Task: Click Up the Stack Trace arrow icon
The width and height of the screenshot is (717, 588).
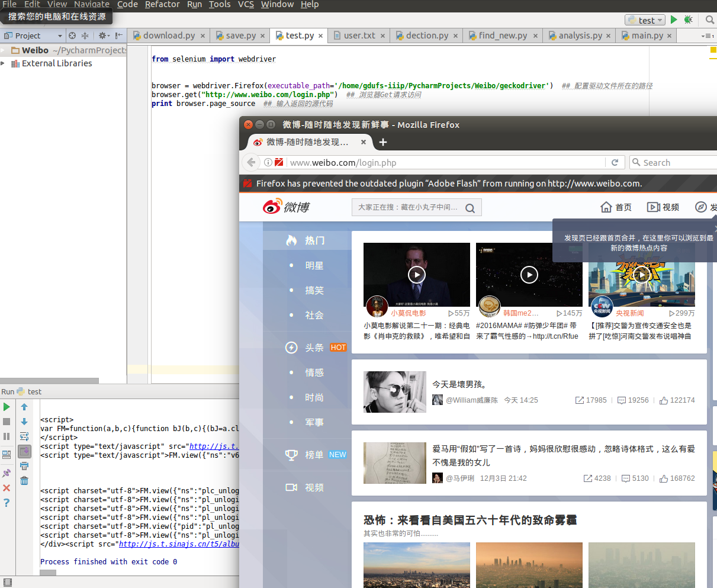Action: [x=24, y=407]
